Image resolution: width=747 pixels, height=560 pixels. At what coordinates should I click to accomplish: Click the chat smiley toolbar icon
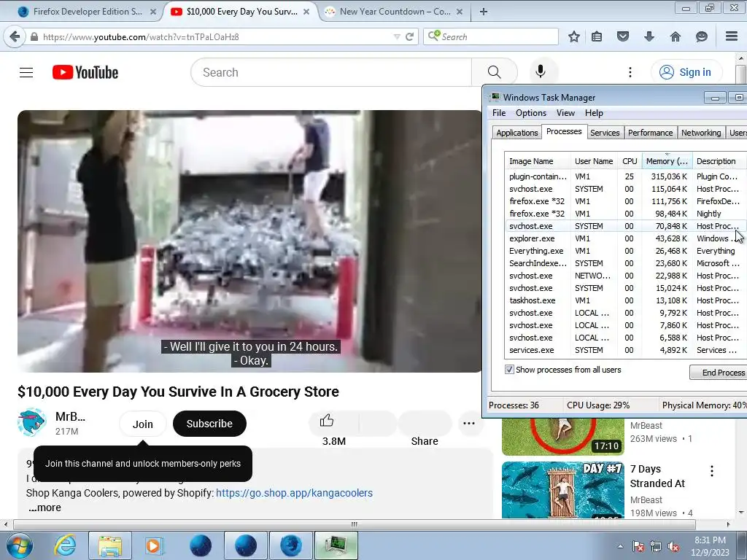click(x=701, y=36)
